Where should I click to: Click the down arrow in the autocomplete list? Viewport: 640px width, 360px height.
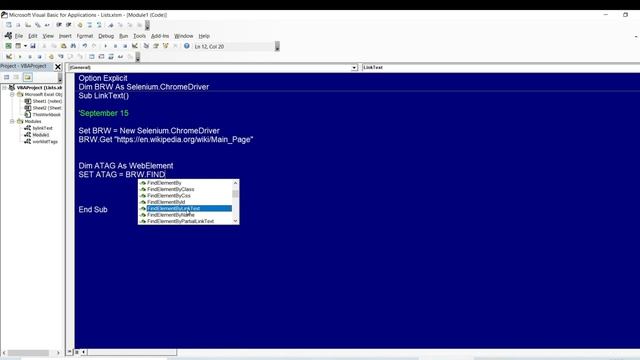236,221
